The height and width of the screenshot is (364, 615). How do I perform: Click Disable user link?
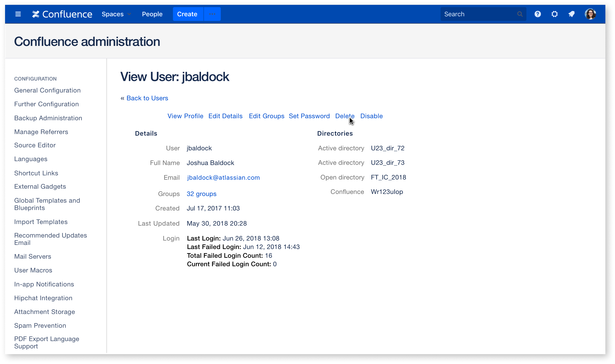coord(371,116)
